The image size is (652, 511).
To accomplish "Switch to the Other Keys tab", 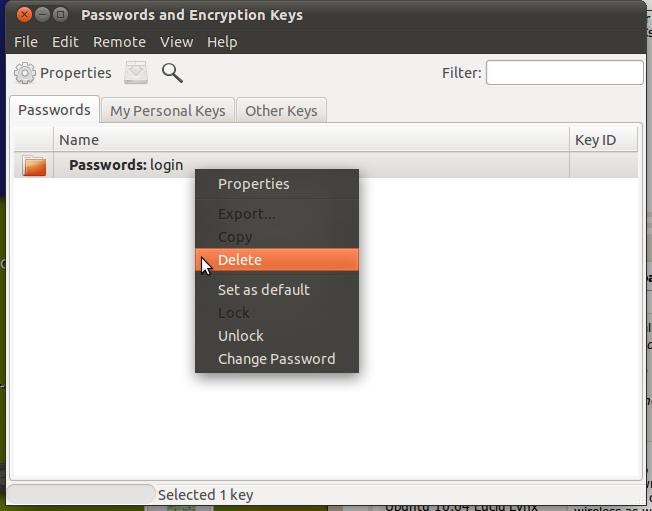I will [283, 111].
